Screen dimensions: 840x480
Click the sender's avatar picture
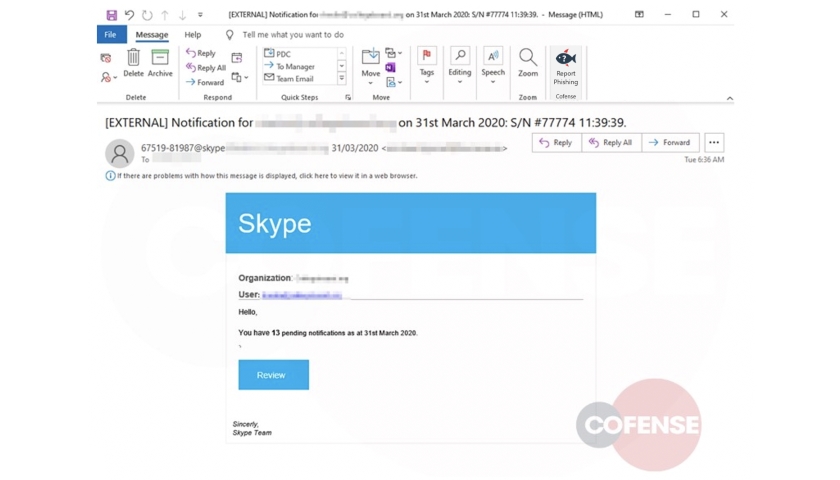coord(119,153)
